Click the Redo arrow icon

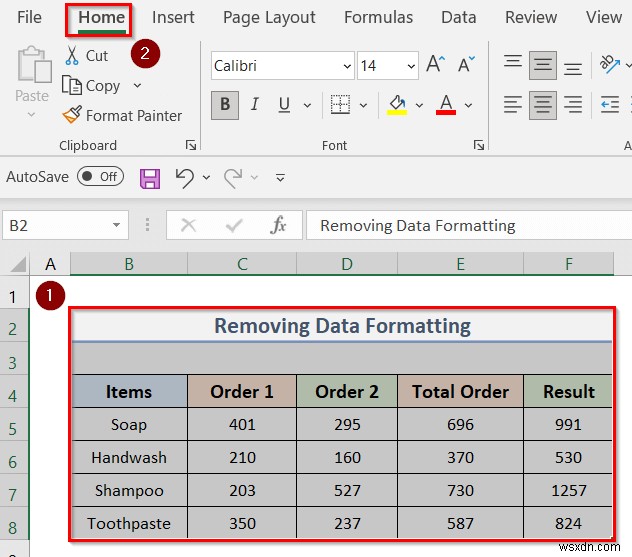point(233,178)
